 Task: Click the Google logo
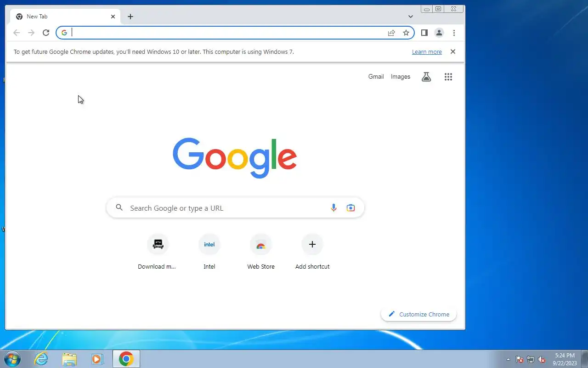[x=235, y=158]
